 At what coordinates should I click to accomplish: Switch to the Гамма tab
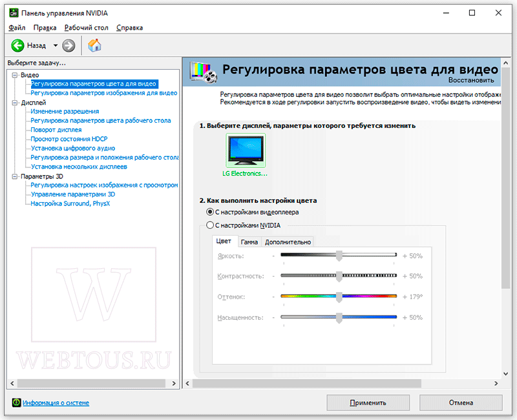249,242
